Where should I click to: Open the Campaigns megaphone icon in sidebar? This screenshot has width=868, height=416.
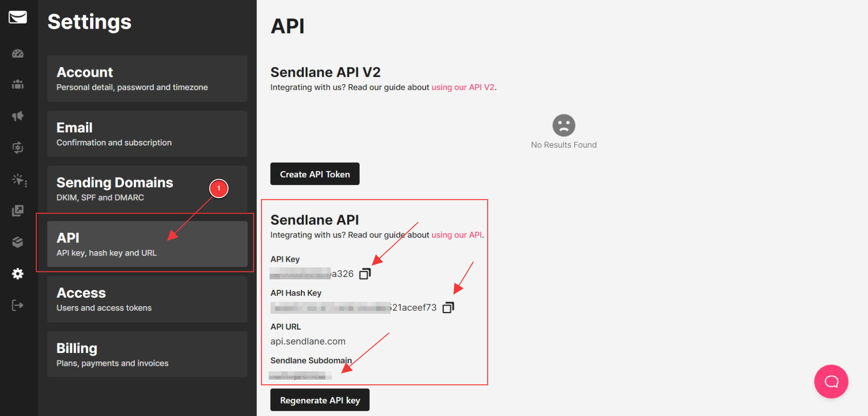(x=17, y=116)
